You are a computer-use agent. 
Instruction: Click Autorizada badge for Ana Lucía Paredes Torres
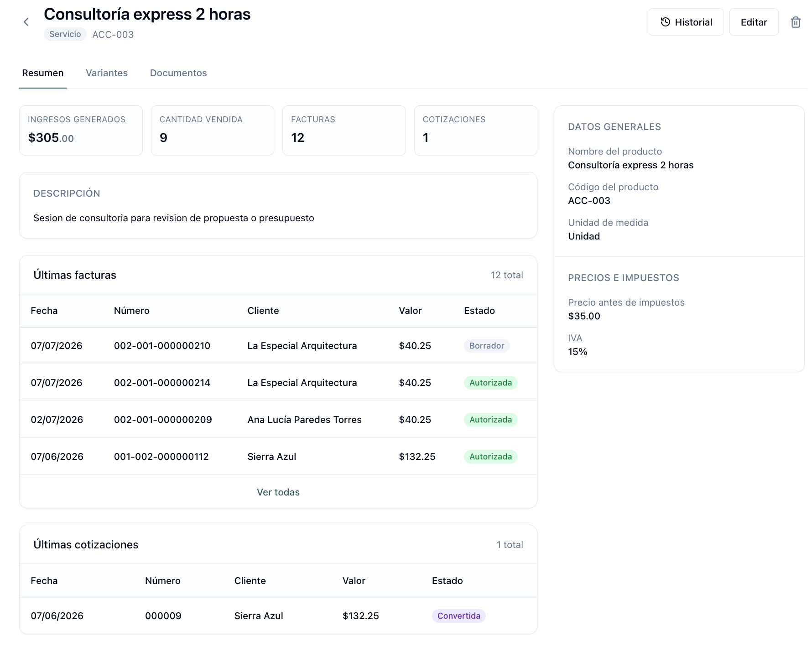point(491,420)
